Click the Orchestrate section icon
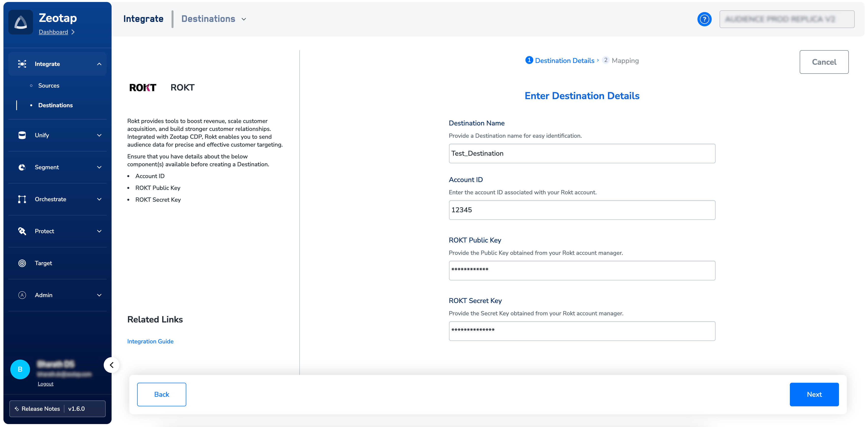The width and height of the screenshot is (868, 427). click(22, 198)
